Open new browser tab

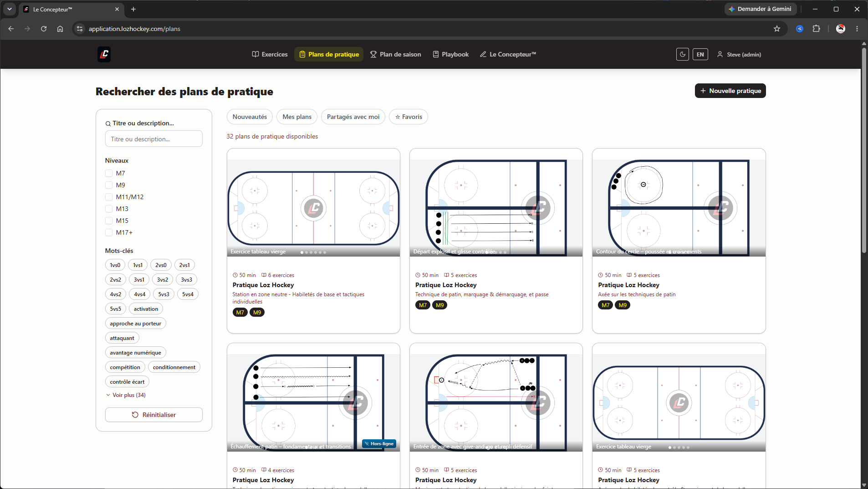tap(133, 9)
